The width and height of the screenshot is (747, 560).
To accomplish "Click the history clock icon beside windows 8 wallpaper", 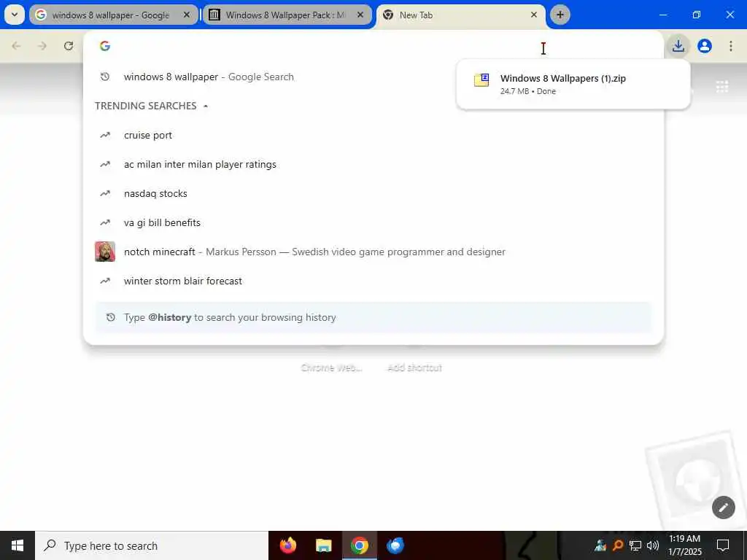I will coord(105,77).
